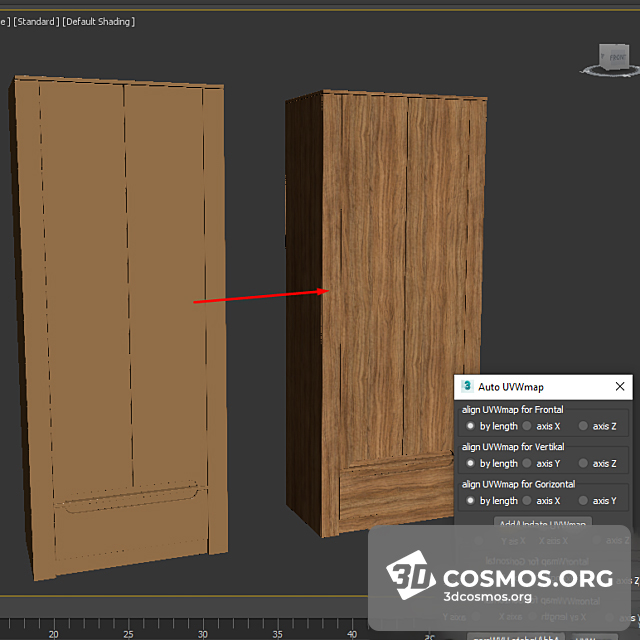Open the [Standard] viewport menu
The image size is (640, 640).
click(34, 21)
